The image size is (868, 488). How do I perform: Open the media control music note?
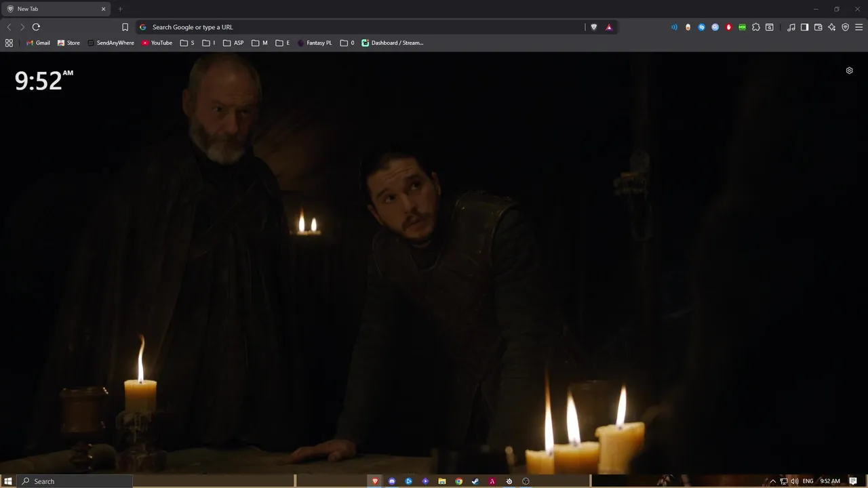point(791,27)
